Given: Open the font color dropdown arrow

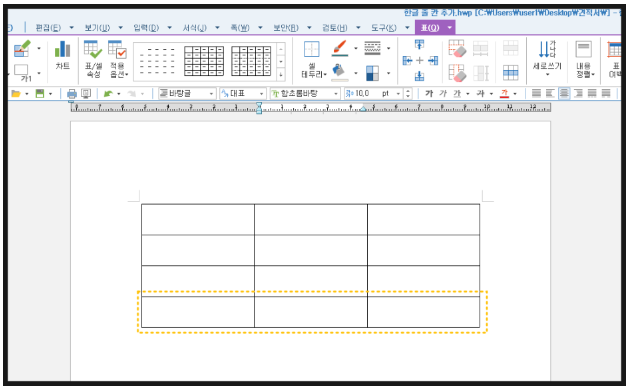Looking at the screenshot, I should pos(515,94).
